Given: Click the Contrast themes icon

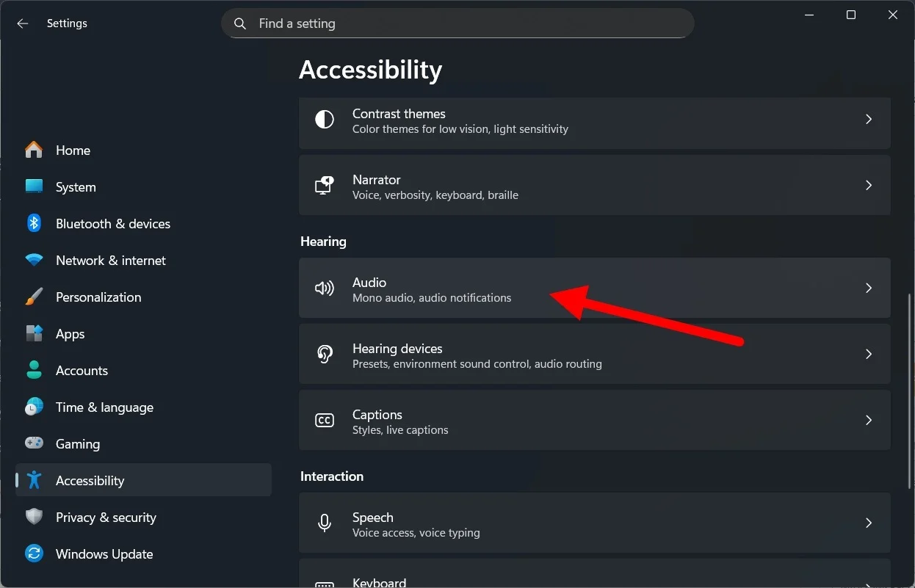Looking at the screenshot, I should (324, 119).
